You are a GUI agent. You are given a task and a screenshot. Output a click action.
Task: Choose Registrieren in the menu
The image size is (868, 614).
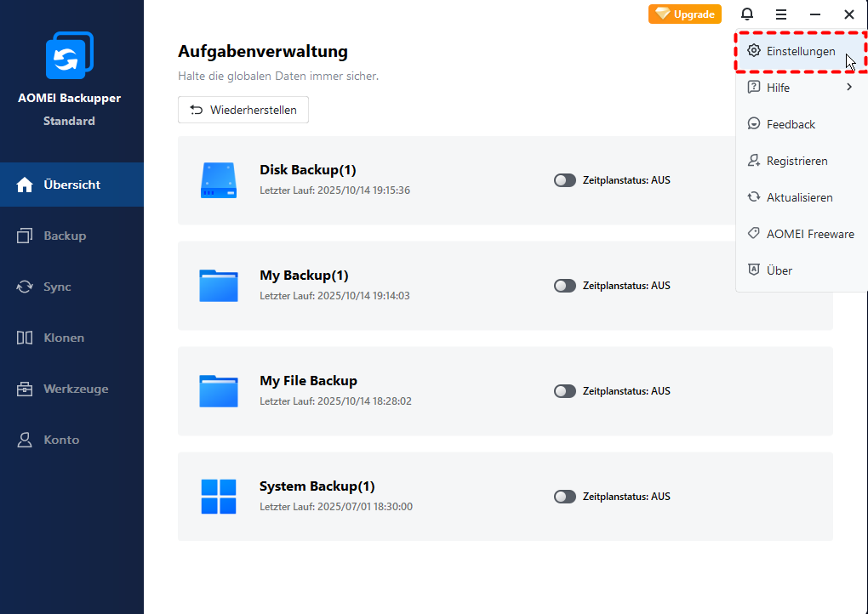802,161
